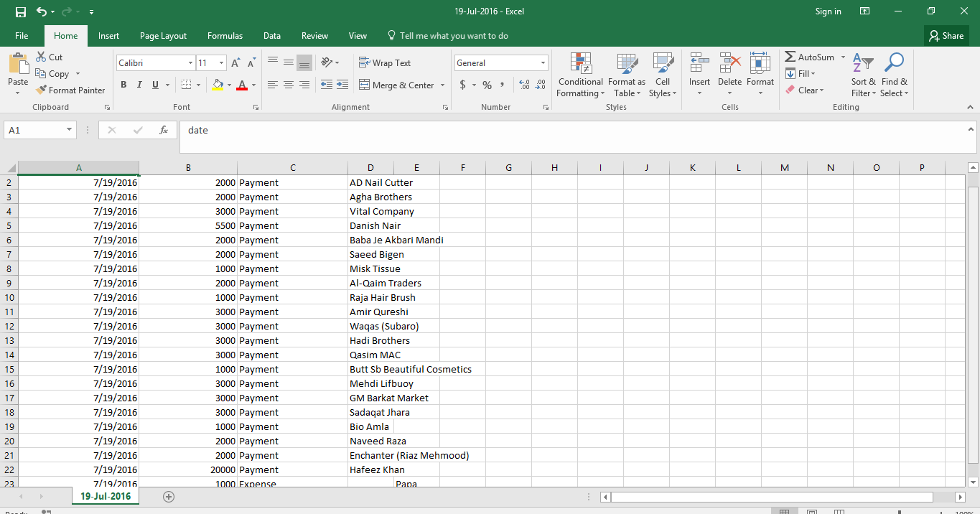Viewport: 980px width, 514px height.
Task: Apply the yellow fill color
Action: 218,85
